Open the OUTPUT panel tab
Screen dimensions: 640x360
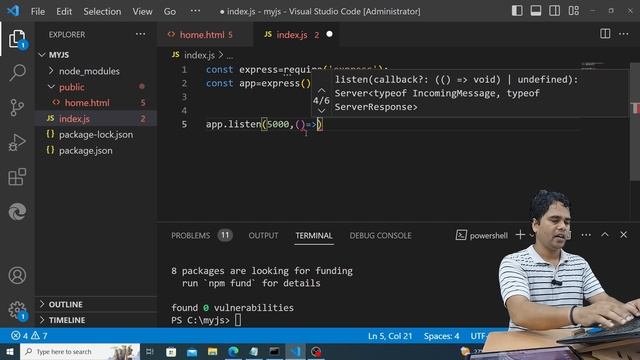click(263, 236)
